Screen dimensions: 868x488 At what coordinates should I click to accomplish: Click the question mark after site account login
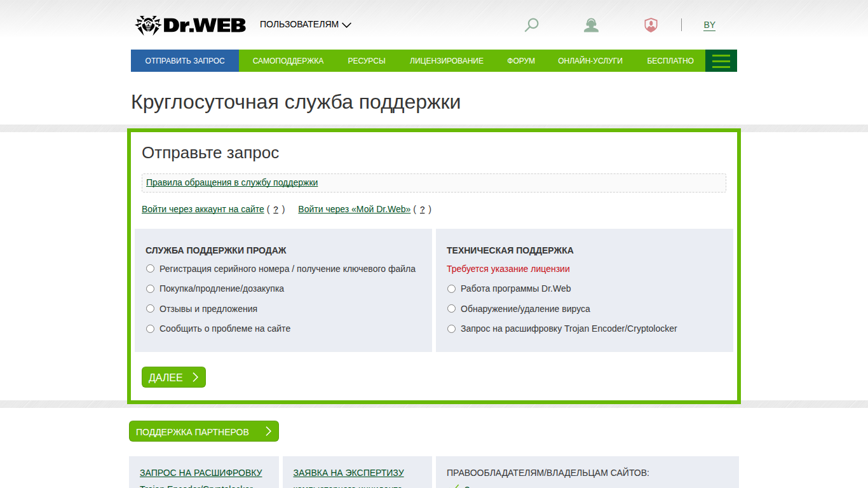coord(276,209)
